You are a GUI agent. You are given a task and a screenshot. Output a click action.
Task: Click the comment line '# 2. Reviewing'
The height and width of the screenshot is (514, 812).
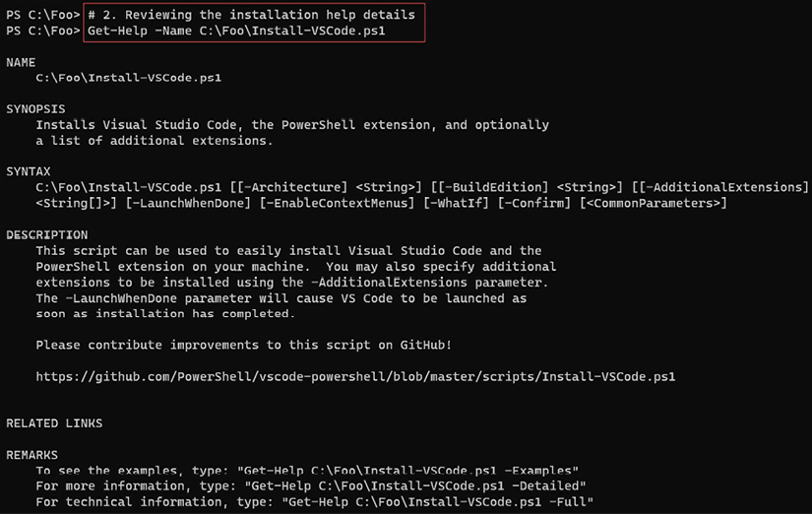(x=251, y=15)
